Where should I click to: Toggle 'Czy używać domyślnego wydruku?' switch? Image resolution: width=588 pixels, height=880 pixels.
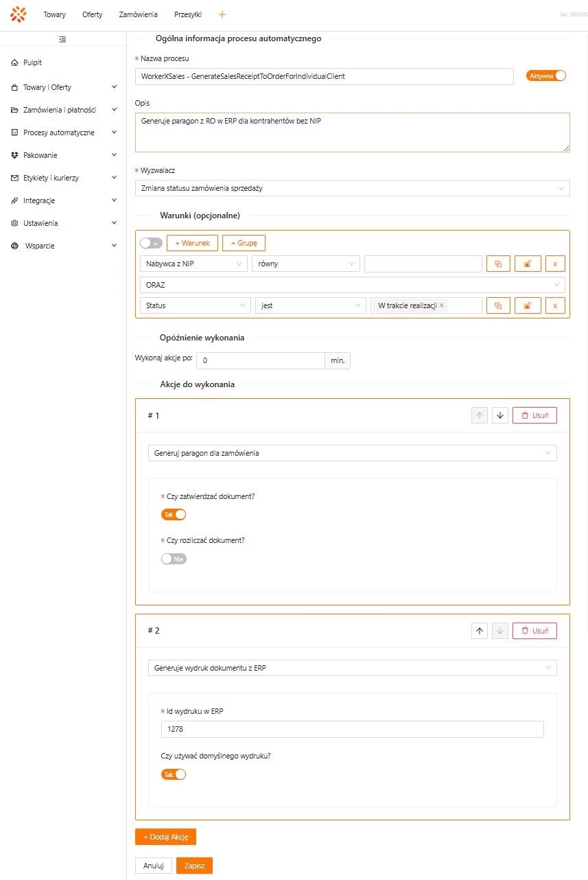pyautogui.click(x=174, y=774)
